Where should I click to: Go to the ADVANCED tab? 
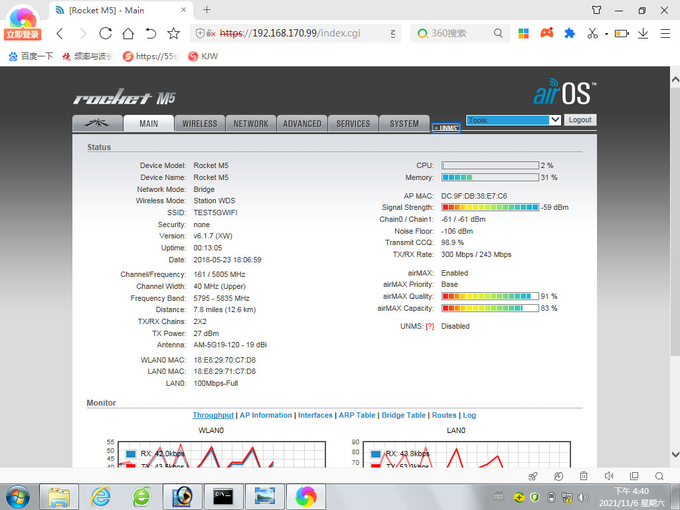(302, 124)
